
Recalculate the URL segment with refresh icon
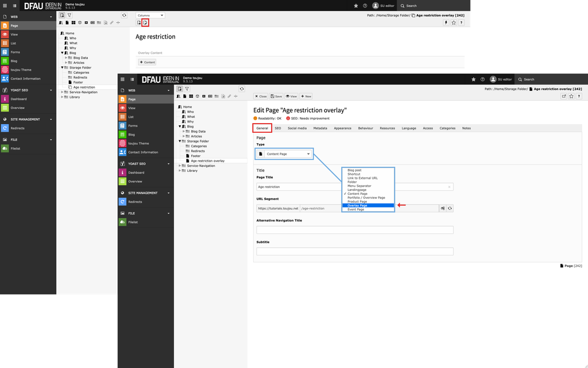point(450,208)
